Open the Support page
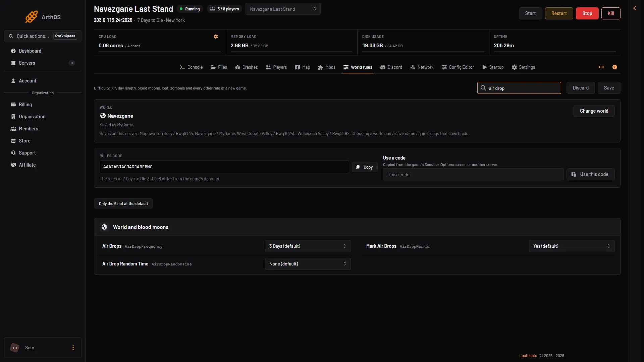644x362 pixels. [43, 153]
